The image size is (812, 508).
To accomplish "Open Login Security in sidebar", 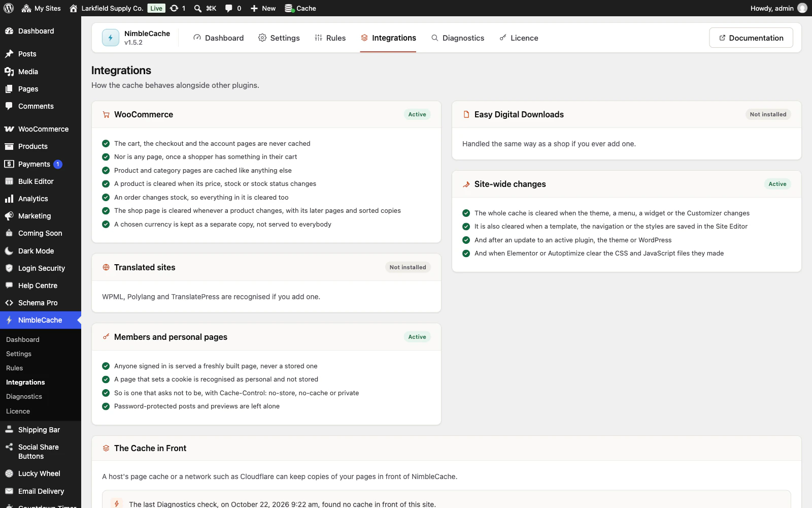I will [41, 268].
